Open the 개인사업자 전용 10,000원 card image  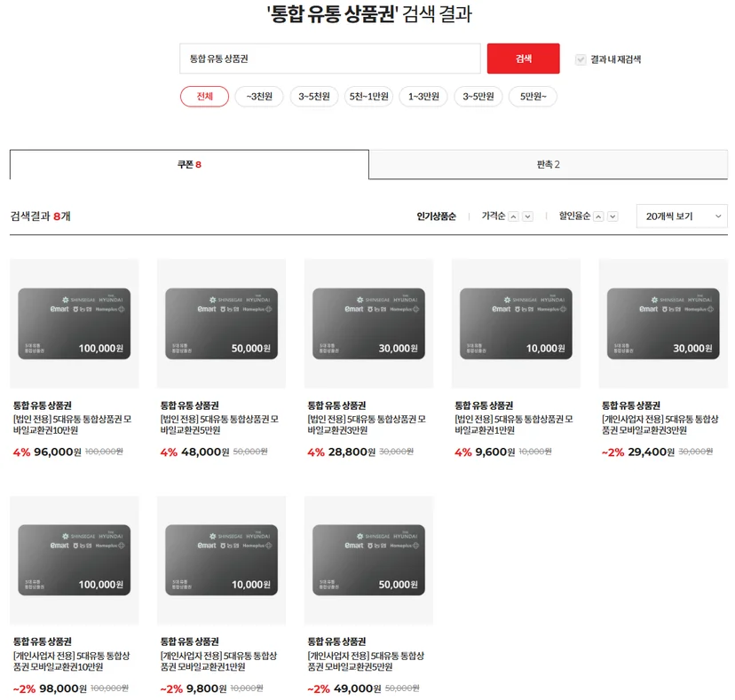pos(221,560)
